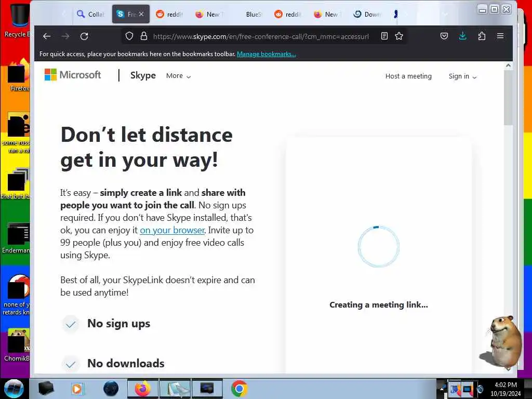532x399 pixels.
Task: Open the Windows Start orb
Action: pos(14,389)
